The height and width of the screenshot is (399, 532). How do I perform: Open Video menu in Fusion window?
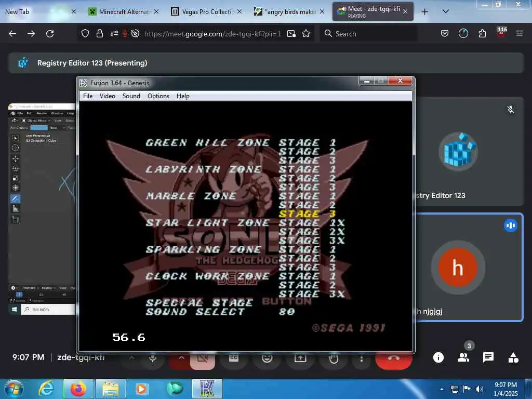pos(108,96)
